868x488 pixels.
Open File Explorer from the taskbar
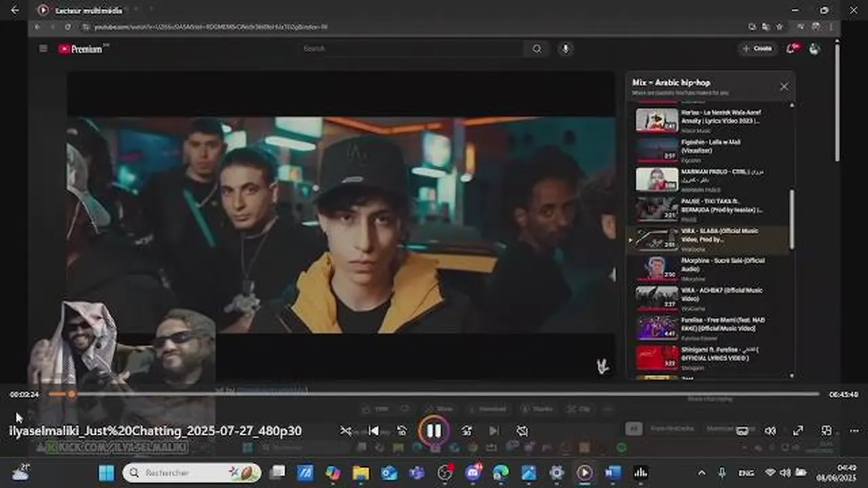361,472
